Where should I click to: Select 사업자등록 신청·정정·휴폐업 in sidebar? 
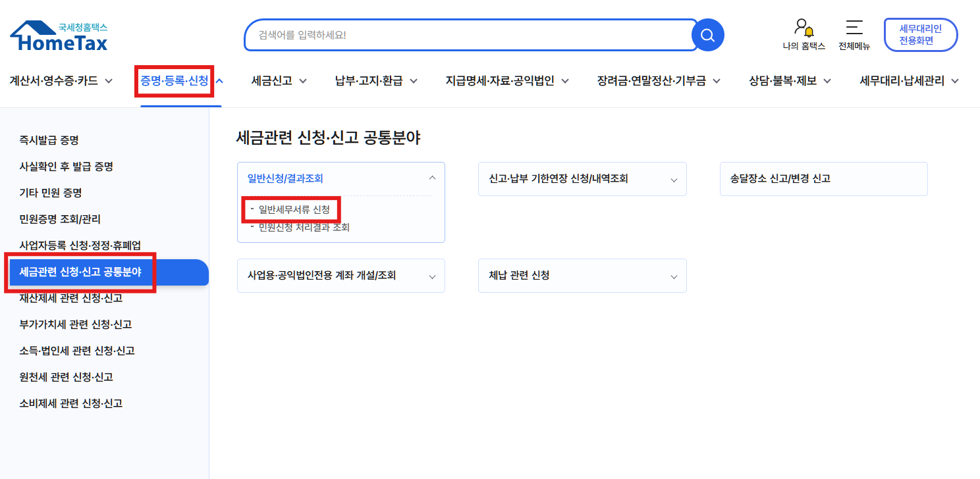click(x=80, y=245)
